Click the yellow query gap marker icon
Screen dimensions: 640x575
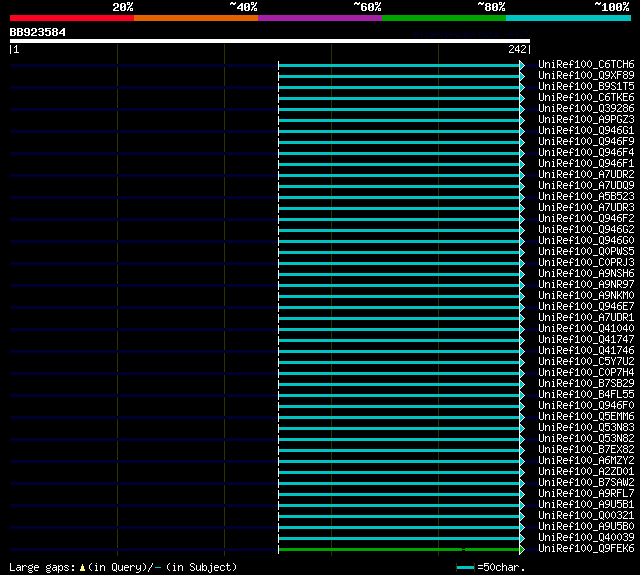(x=82, y=567)
